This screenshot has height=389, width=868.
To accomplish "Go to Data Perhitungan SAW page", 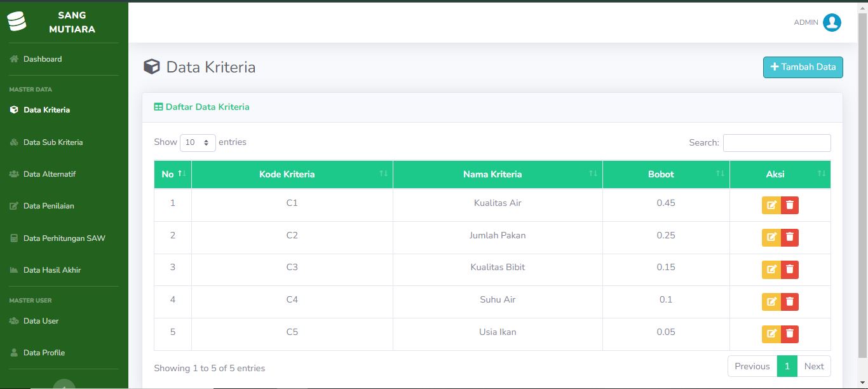I will (64, 238).
